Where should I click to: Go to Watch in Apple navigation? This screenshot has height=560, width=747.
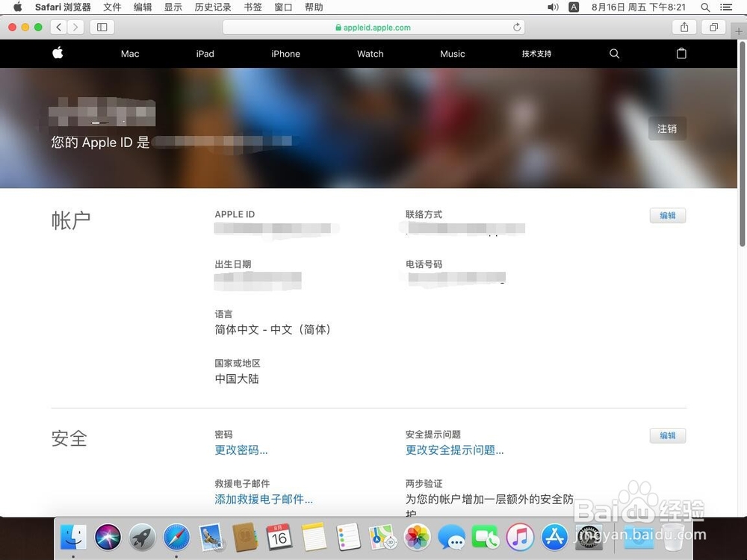371,54
